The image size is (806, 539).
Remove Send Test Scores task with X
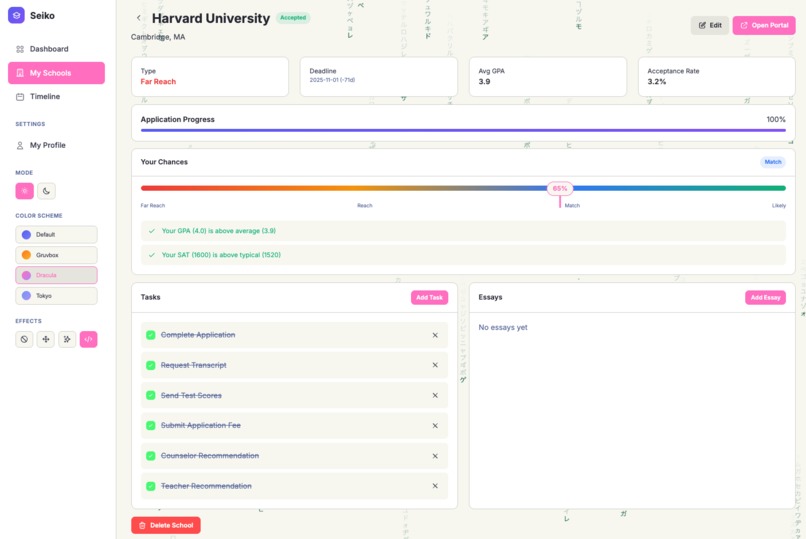(x=435, y=396)
